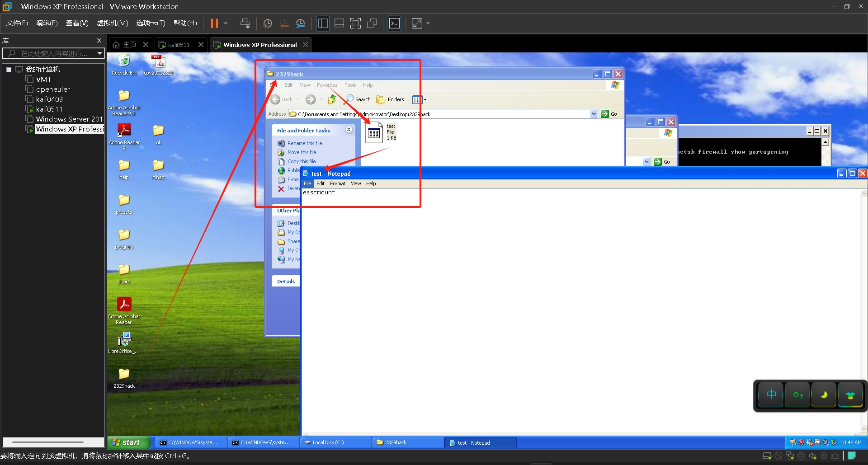Screen dimensions: 868x465
Task: Select the nihao folder on the desktop
Action: click(158, 169)
